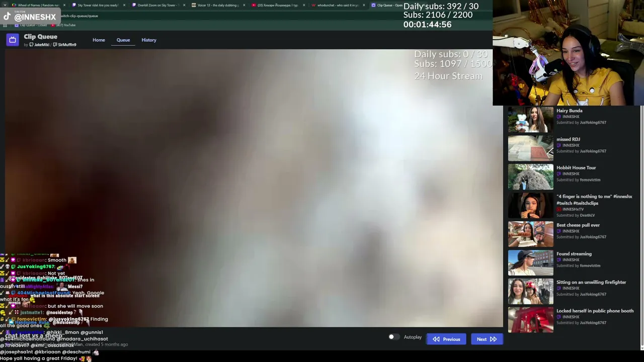Screen dimensions: 644x362
Task: Open the browser tab search dropdown arrow
Action: [5, 5]
